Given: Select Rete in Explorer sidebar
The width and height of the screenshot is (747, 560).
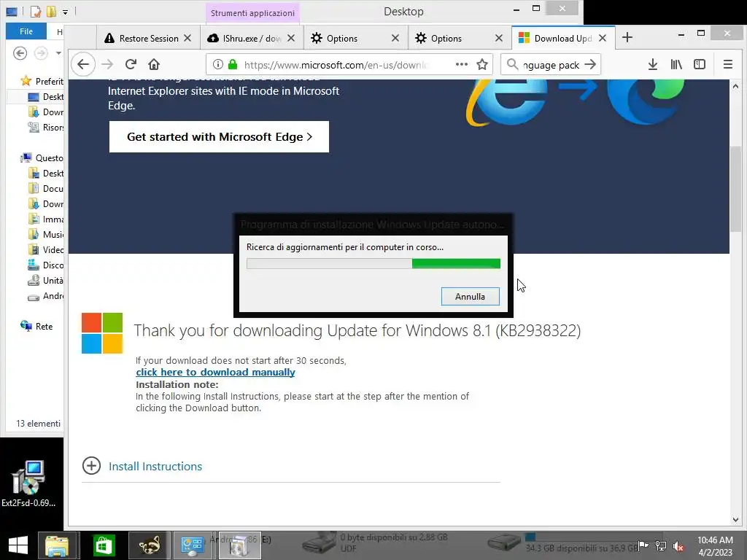Looking at the screenshot, I should coord(36,326).
